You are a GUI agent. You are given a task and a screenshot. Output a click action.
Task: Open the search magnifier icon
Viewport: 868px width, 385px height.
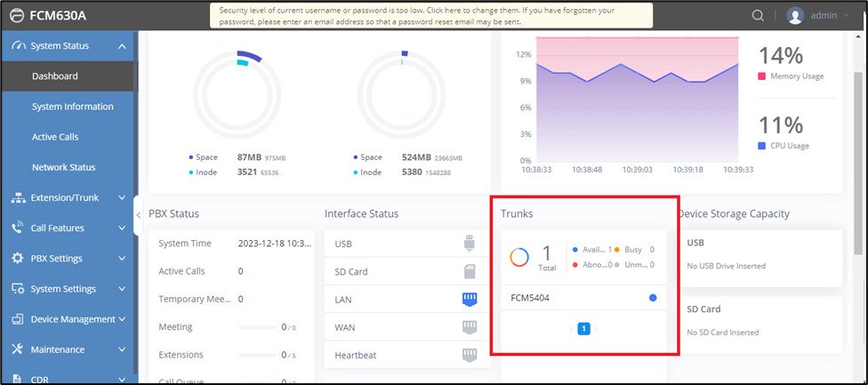tap(758, 15)
